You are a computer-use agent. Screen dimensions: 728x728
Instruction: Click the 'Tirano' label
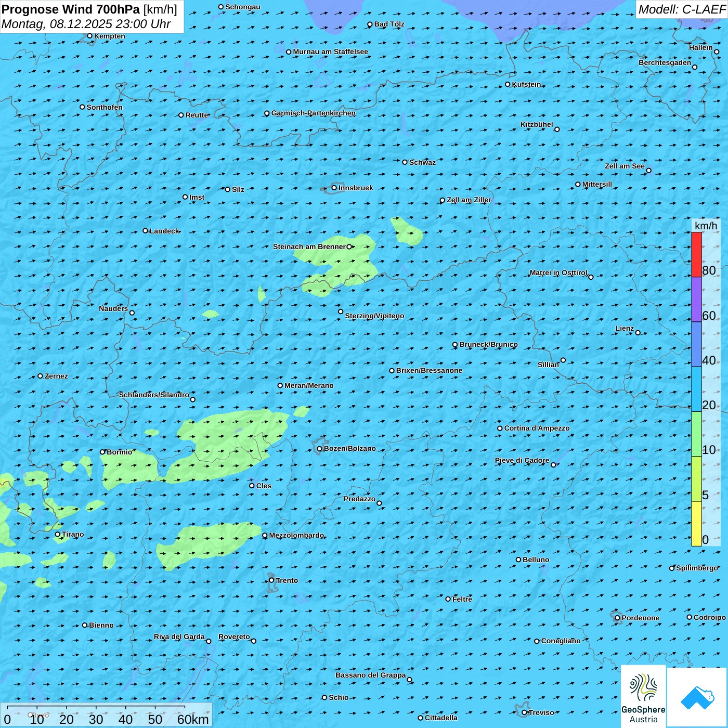73,534
